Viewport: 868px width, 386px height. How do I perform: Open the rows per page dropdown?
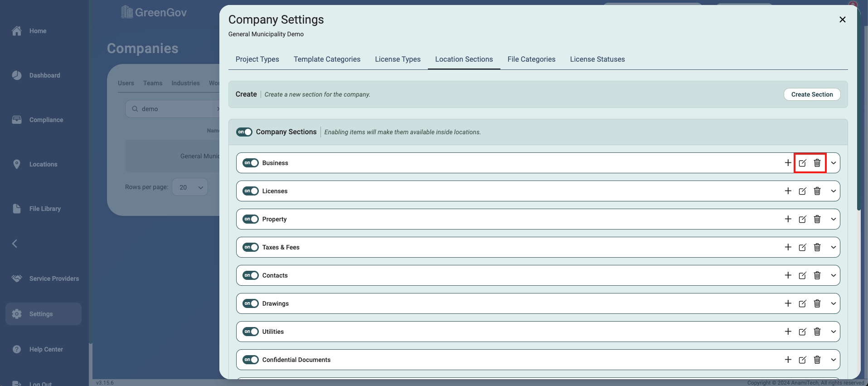tap(190, 187)
